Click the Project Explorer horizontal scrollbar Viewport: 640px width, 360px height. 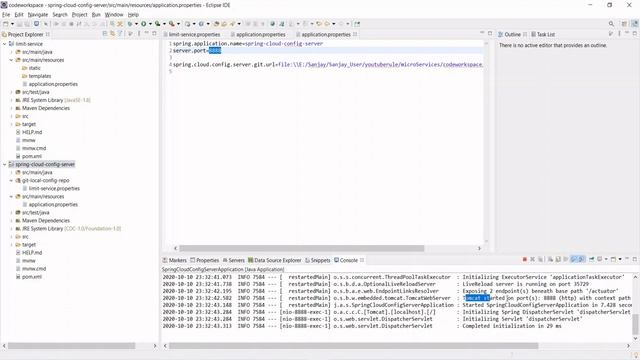71,346
